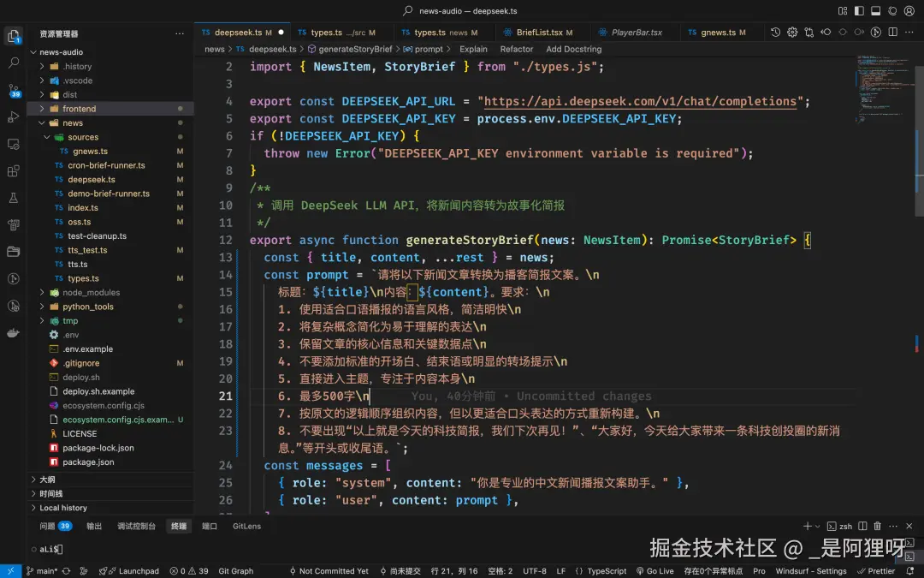Viewport: 924px width, 578px height.
Task: Synchronize changes icon next to main branch
Action: tap(66, 571)
